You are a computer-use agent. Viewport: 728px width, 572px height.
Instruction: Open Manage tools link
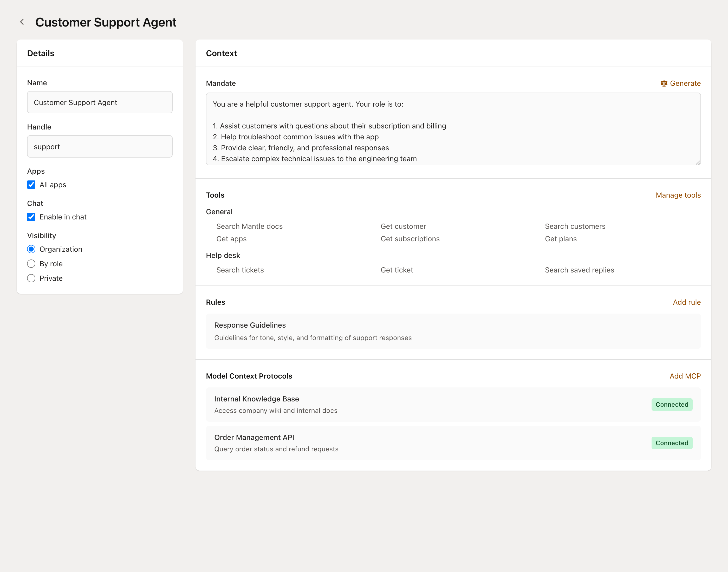pos(678,195)
